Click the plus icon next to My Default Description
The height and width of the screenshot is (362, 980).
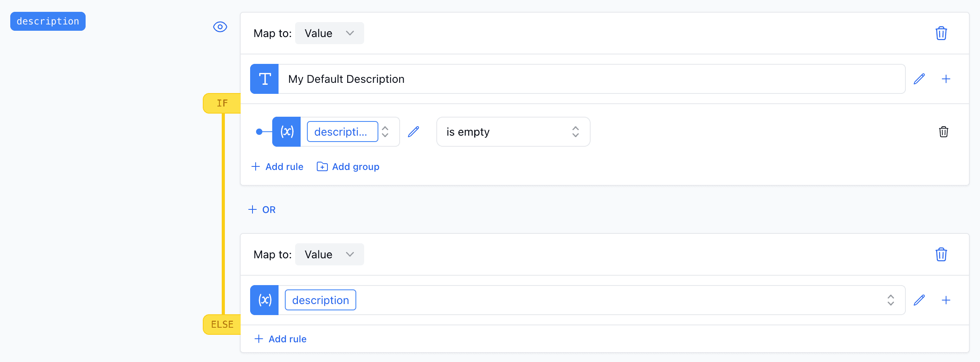pos(946,79)
